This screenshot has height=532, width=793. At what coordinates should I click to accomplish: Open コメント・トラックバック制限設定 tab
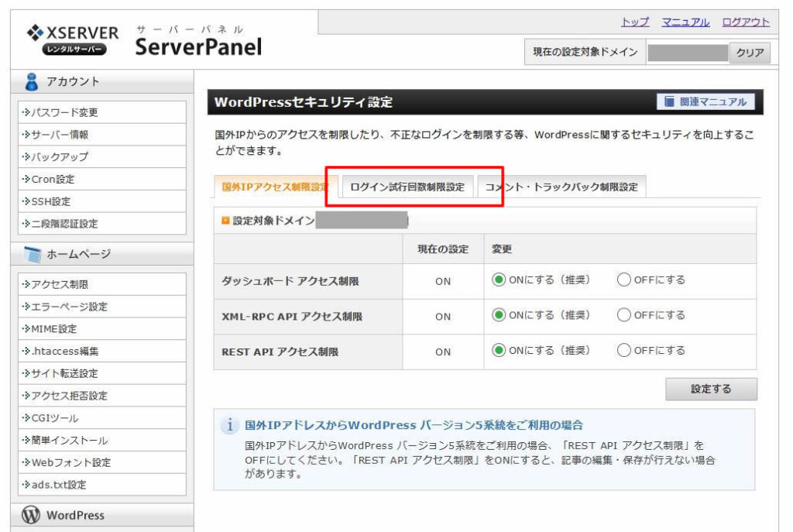561,187
